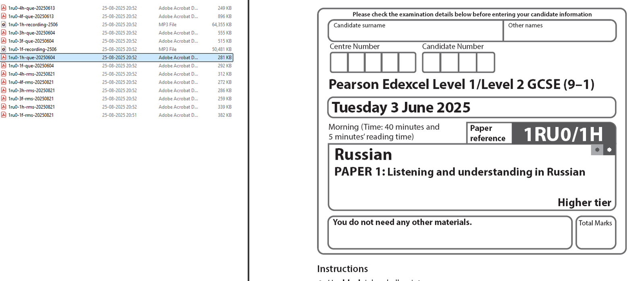Click the first Centre Number digit box
Image resolution: width=644 pixels, height=281 pixels.
339,62
